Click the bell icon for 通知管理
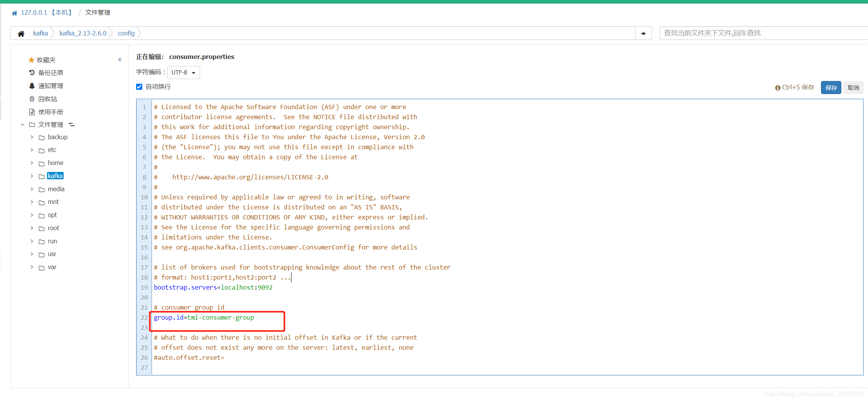 tap(32, 86)
